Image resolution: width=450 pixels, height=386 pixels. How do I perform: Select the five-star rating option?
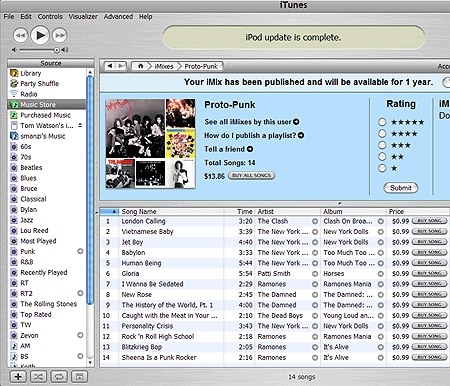382,122
